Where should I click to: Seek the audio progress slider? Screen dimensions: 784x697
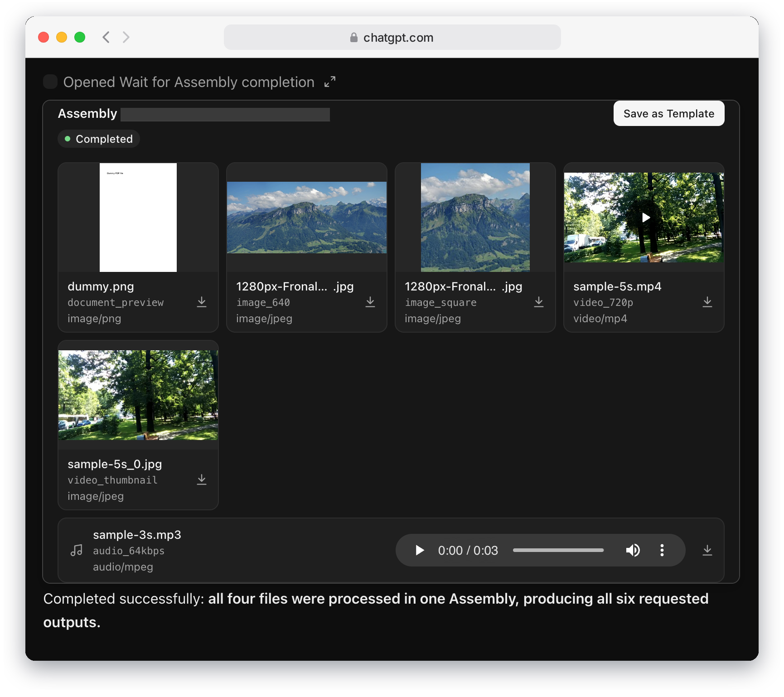coord(558,550)
